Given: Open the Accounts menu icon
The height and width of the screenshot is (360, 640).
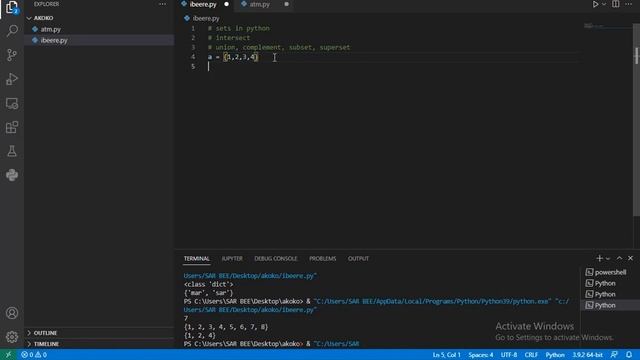Looking at the screenshot, I should tap(12, 313).
